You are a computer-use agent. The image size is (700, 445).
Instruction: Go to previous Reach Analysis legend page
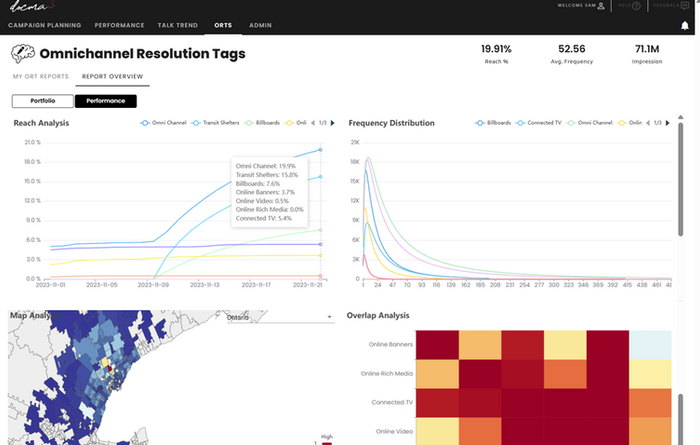pos(313,123)
